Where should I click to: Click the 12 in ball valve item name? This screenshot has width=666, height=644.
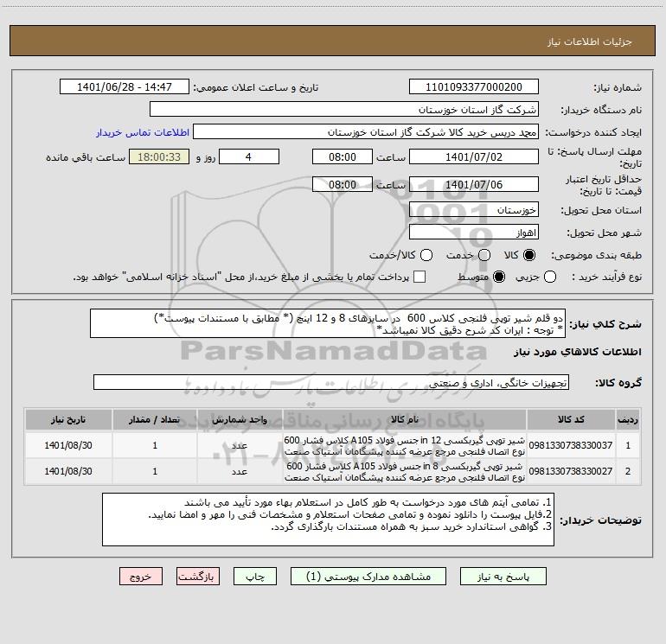[405, 445]
